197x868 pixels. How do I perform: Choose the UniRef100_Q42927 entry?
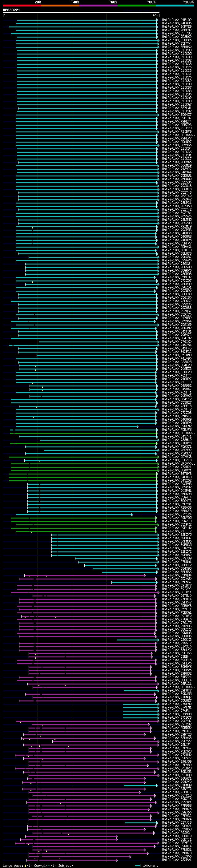177,169
